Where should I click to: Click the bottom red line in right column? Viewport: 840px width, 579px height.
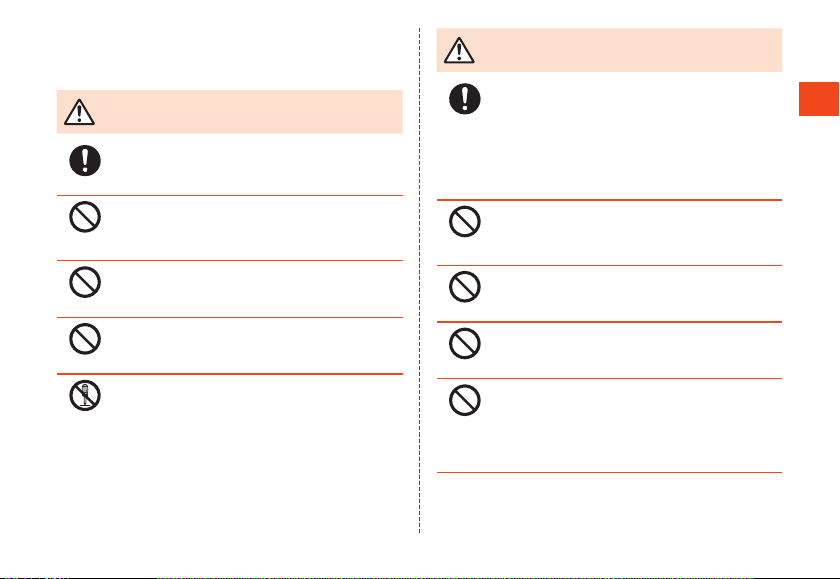(x=609, y=472)
